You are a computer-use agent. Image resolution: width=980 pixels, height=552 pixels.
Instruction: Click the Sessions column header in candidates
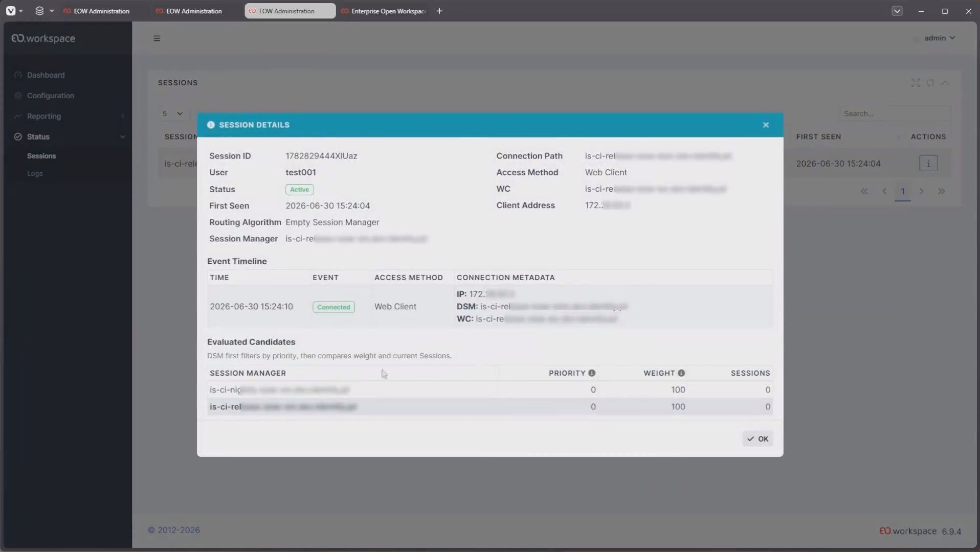coord(750,373)
